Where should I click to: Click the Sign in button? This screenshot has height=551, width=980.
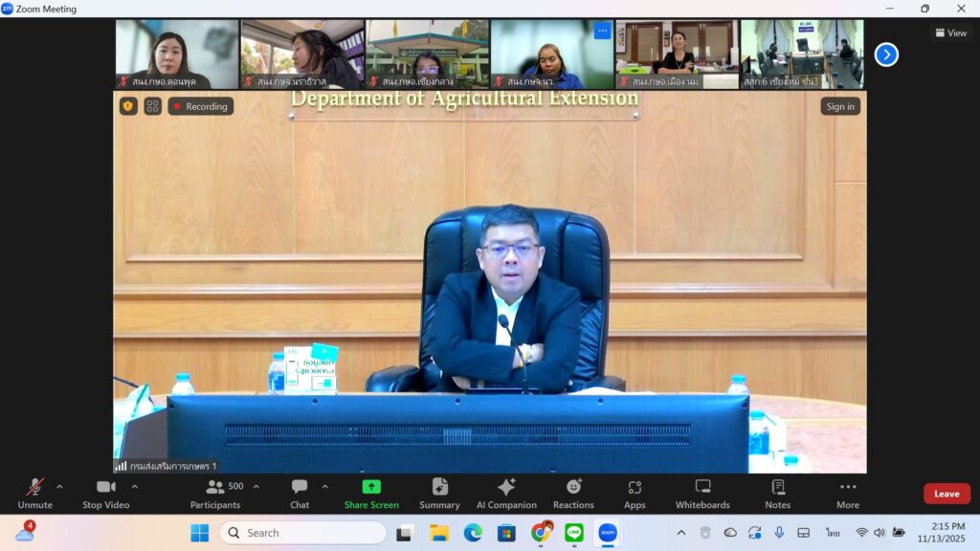click(x=840, y=106)
